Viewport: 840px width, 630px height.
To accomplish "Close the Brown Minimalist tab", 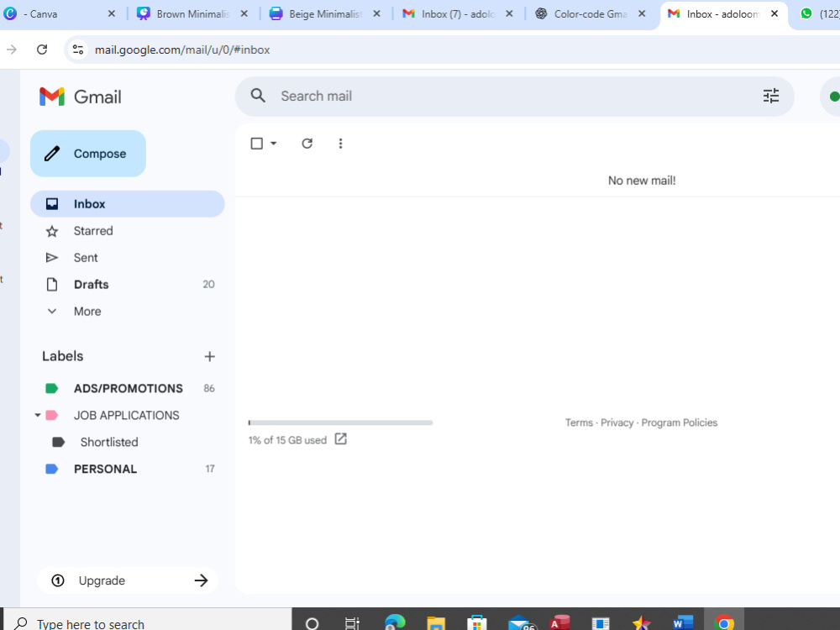I will click(x=244, y=14).
